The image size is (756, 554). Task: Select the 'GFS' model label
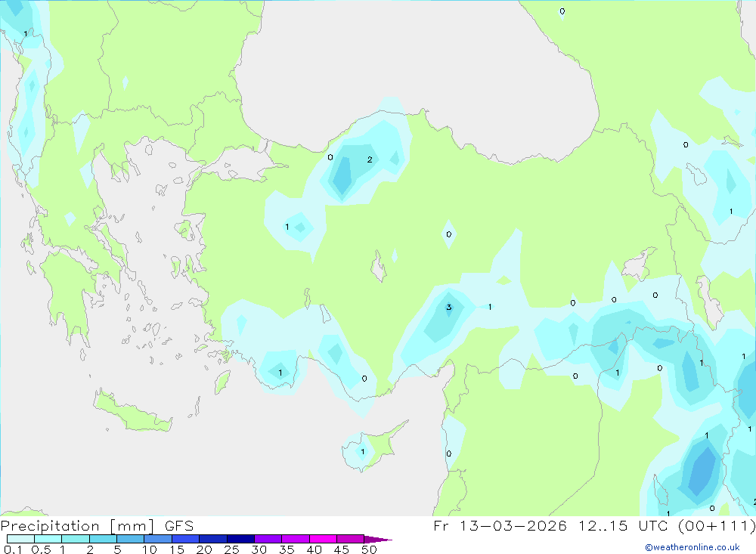pyautogui.click(x=179, y=526)
